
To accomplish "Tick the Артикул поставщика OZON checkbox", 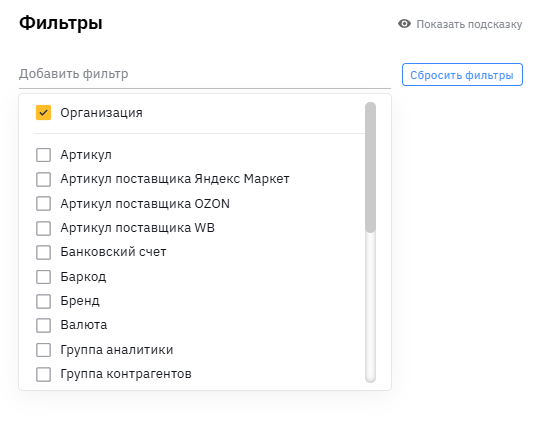I will (43, 204).
